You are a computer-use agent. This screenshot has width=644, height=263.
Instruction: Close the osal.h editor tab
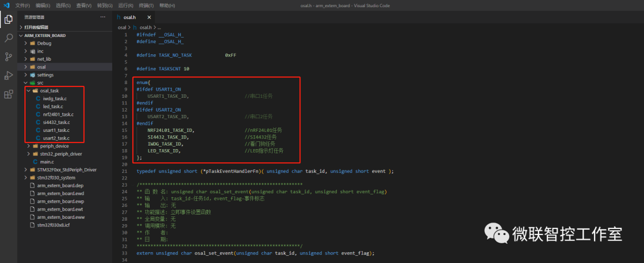tap(148, 18)
